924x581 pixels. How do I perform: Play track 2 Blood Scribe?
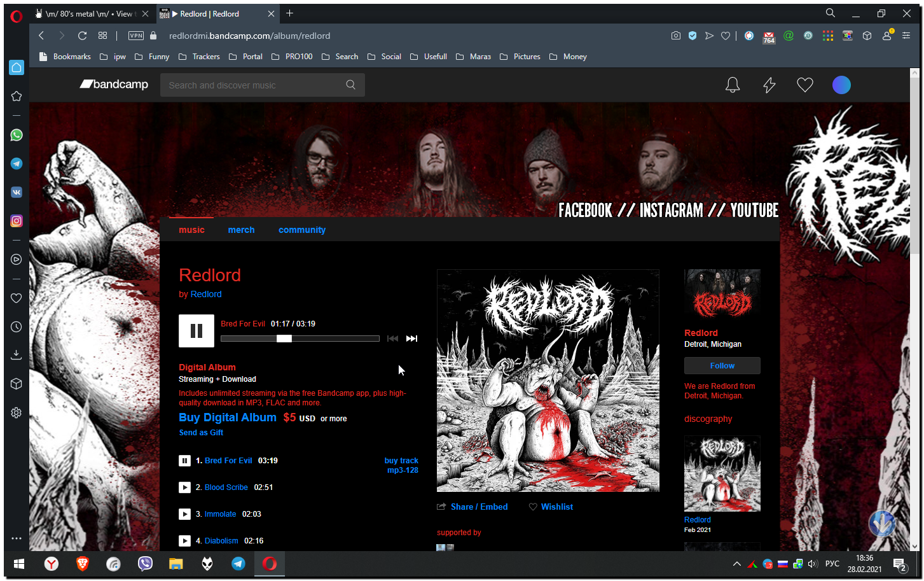point(184,487)
